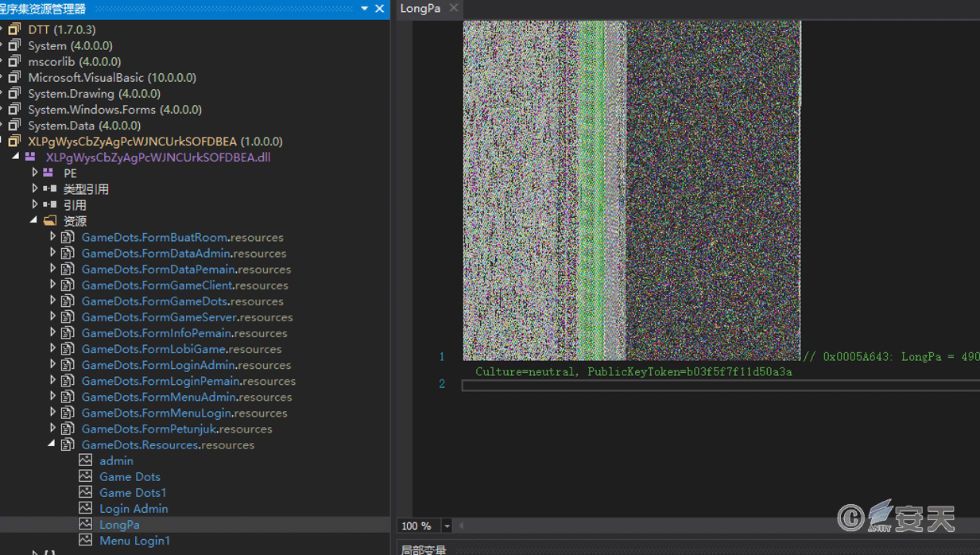
Task: Click the noisy LongPa bitmap preview
Action: click(x=632, y=191)
